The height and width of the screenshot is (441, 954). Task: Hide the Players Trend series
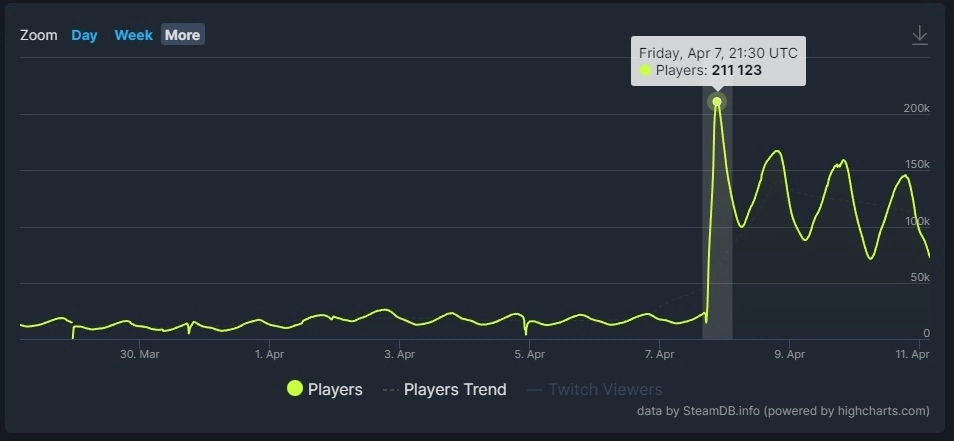455,389
